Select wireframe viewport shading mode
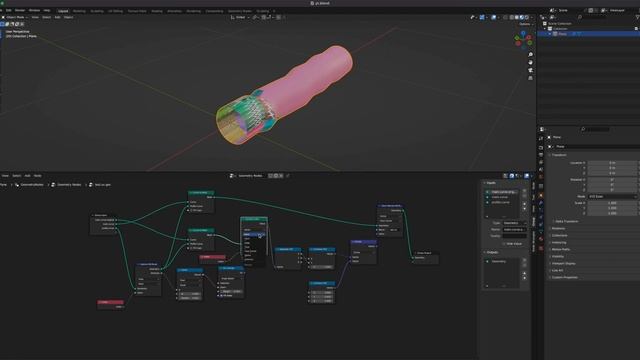 pos(512,18)
